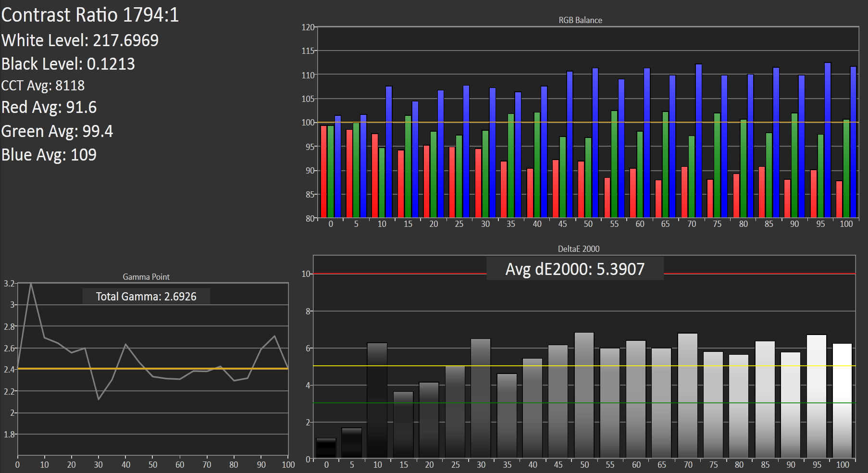Click the 8 axis label in DeltaE chart
This screenshot has height=473, width=868.
point(308,311)
